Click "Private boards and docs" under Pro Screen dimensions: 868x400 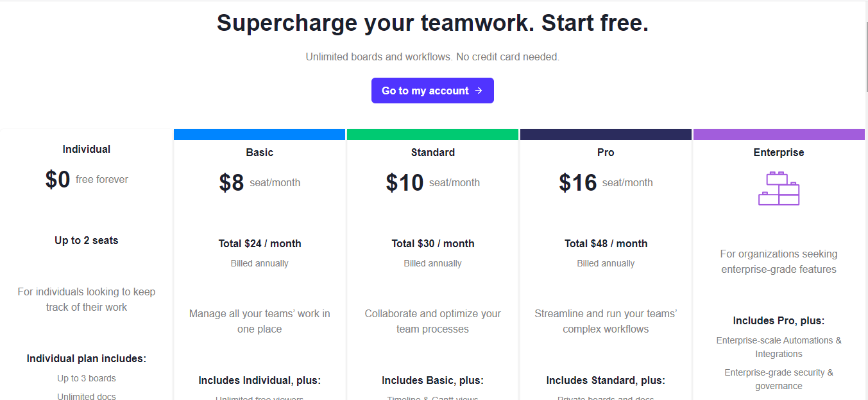coord(605,397)
